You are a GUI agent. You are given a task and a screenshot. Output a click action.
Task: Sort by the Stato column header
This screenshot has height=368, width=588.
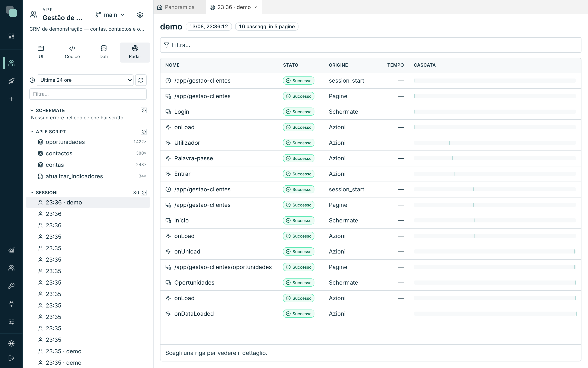point(290,65)
